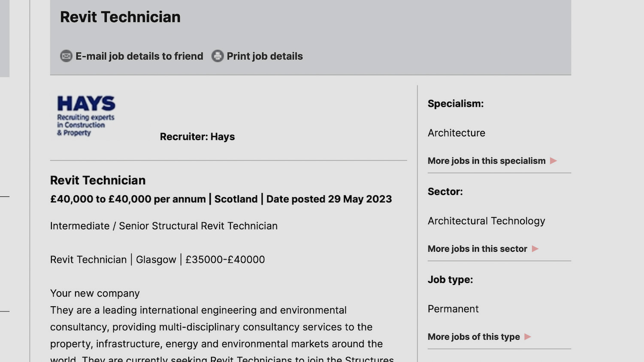Viewport: 644px width, 362px height.
Task: Click the salary line showing £40,000 per annum
Action: (221, 199)
